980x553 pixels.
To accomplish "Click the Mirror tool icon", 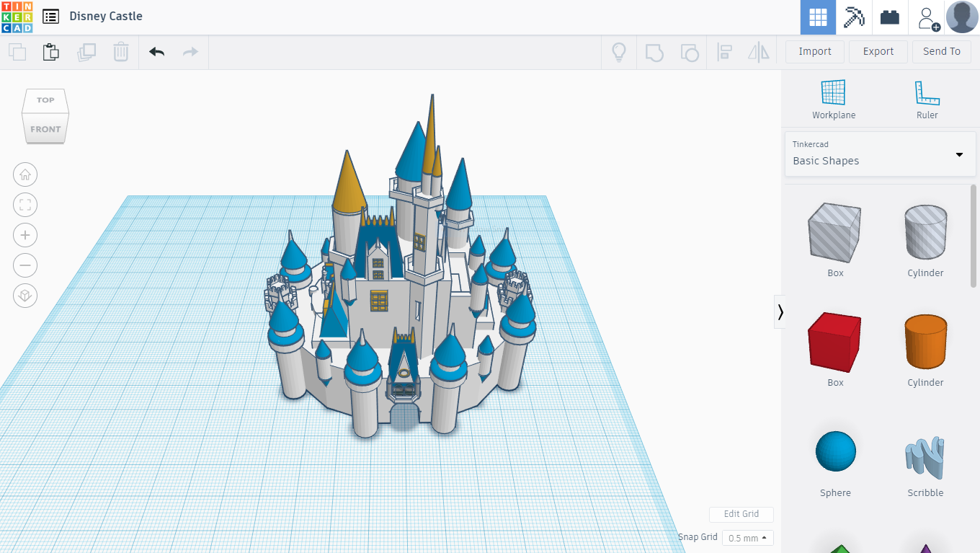I will point(759,52).
